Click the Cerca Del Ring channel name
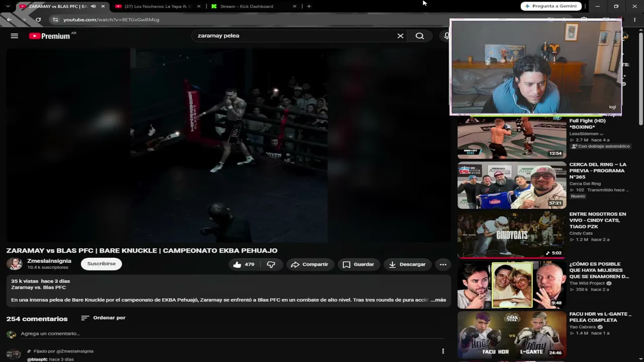The height and width of the screenshot is (362, 644). [x=585, y=184]
